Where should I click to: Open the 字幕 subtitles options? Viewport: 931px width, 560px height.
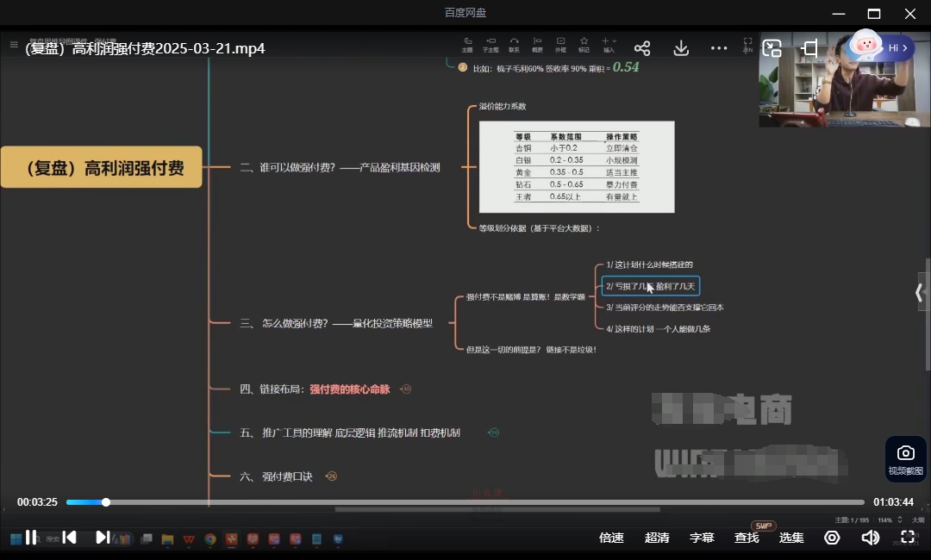pos(702,538)
